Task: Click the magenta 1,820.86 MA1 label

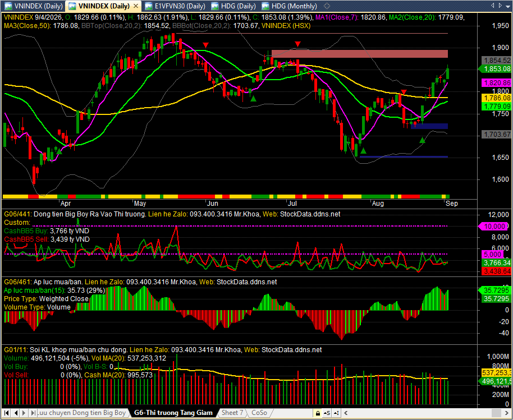Action: (496, 82)
